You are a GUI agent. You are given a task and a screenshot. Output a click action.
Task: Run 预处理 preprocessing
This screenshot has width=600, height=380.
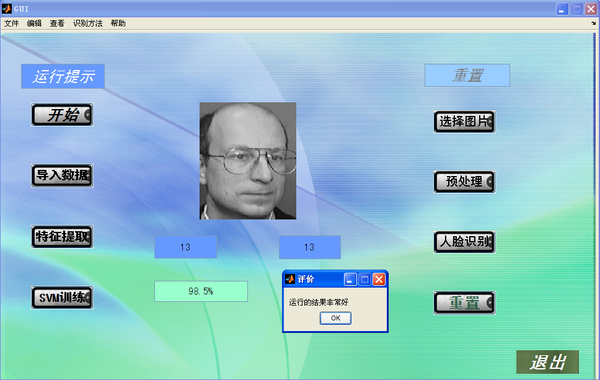click(464, 182)
